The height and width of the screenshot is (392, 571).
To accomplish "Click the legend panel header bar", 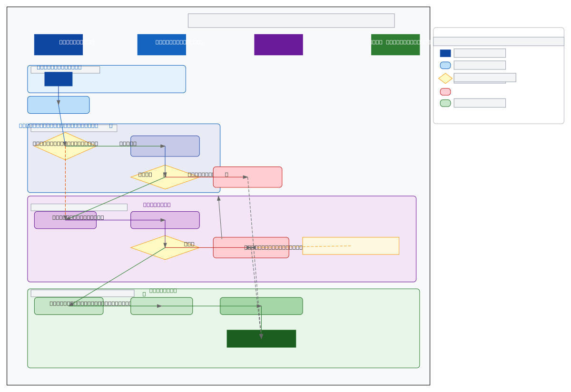I will tap(498, 41).
